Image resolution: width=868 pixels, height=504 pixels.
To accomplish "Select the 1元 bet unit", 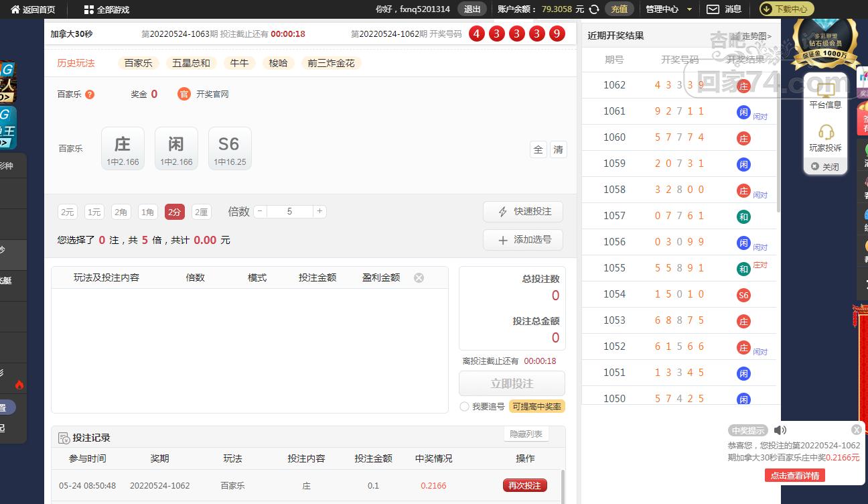I will pyautogui.click(x=94, y=212).
